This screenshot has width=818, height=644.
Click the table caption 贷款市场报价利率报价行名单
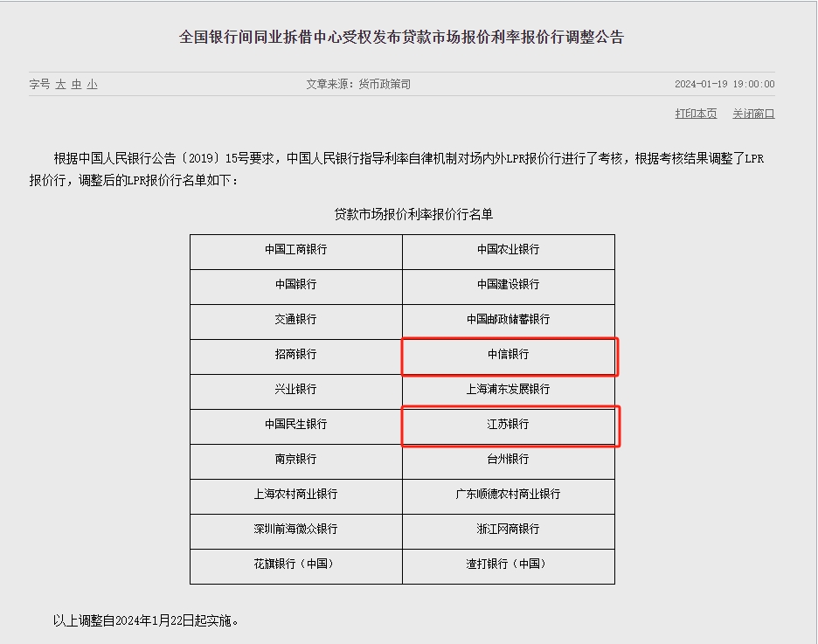pyautogui.click(x=413, y=214)
